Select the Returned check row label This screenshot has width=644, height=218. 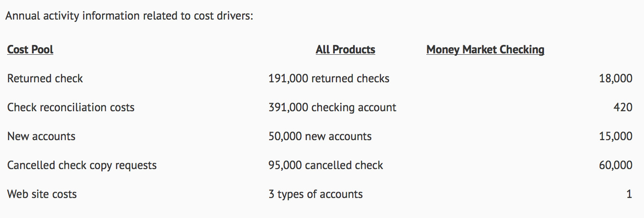[x=45, y=79]
